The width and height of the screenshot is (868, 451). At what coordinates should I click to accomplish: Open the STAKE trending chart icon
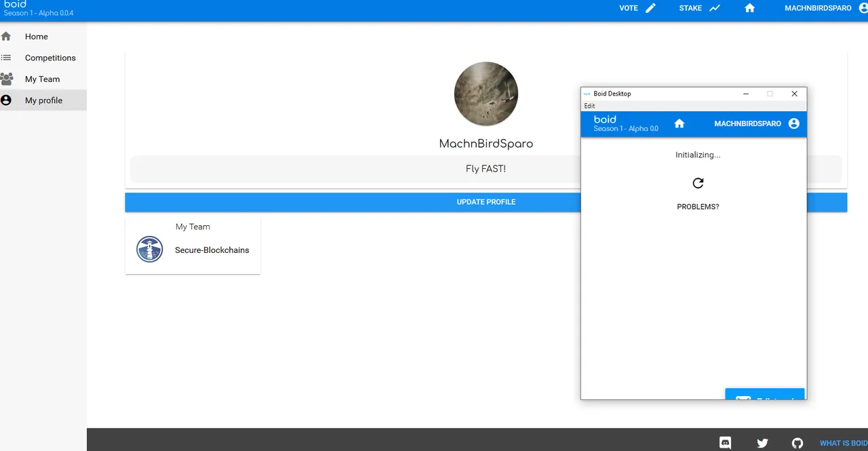click(715, 8)
